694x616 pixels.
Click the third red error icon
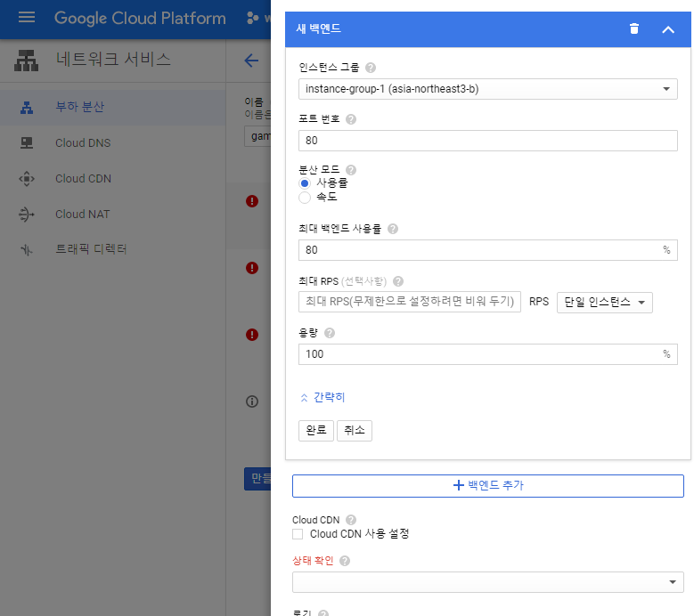click(x=252, y=335)
